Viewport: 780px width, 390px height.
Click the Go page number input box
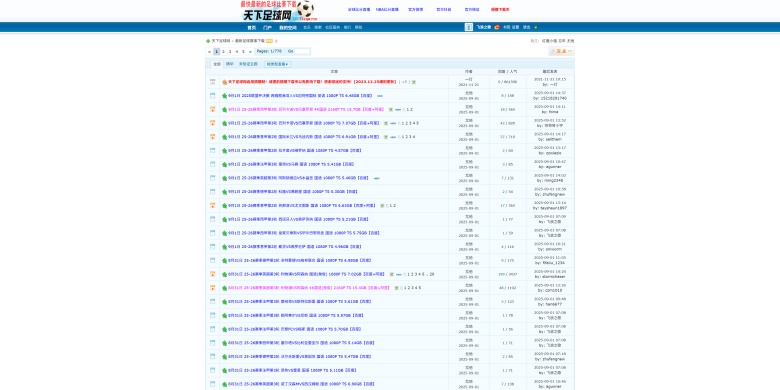click(x=303, y=51)
